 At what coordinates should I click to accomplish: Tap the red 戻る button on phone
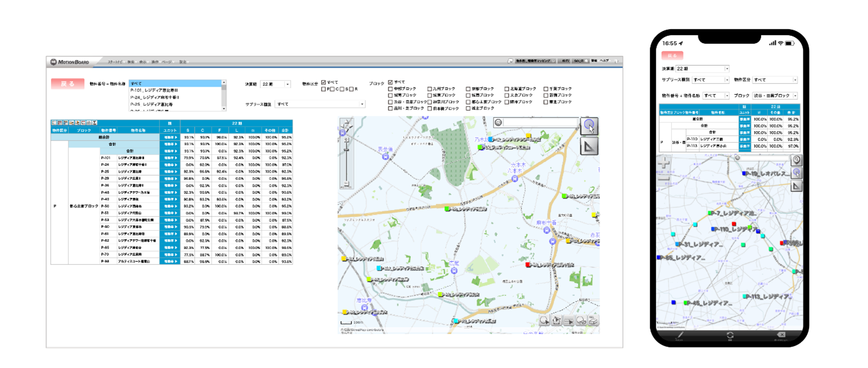(x=673, y=55)
